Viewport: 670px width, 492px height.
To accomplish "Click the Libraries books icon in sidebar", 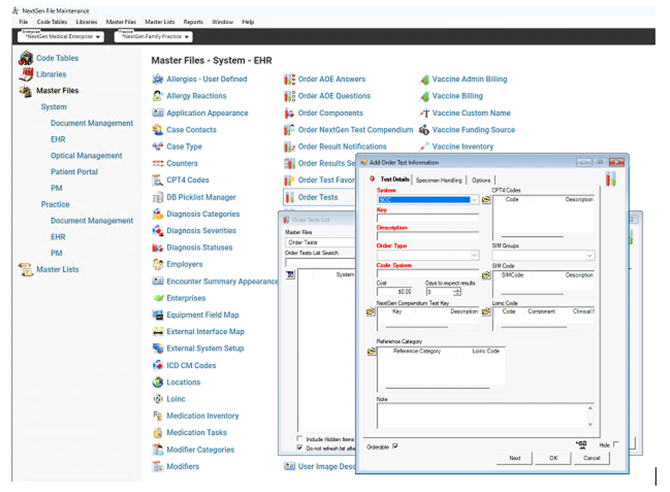I will [x=27, y=75].
